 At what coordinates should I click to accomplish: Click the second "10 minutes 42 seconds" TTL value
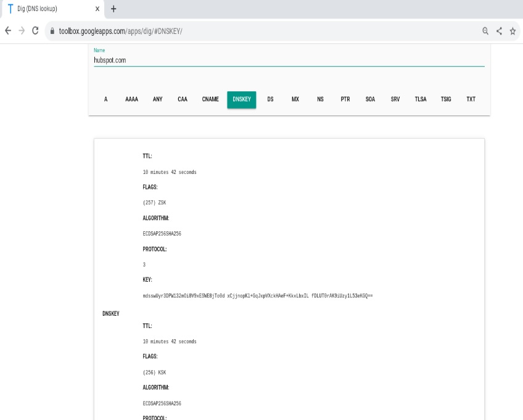pos(170,342)
